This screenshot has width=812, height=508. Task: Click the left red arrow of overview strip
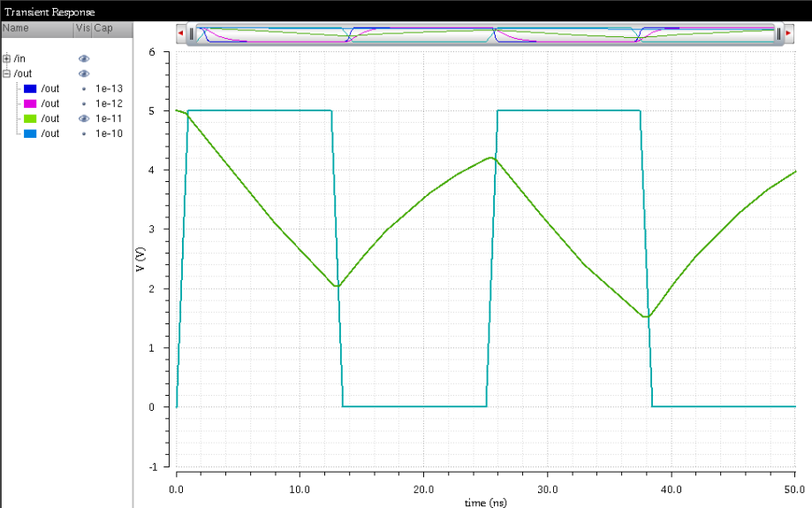click(180, 34)
